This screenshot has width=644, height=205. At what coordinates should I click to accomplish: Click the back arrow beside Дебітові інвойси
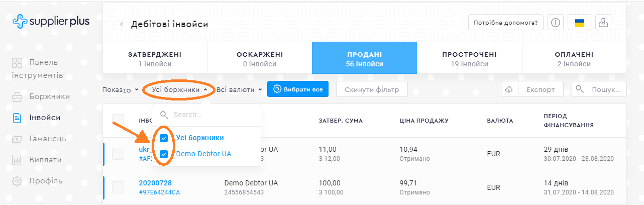122,24
